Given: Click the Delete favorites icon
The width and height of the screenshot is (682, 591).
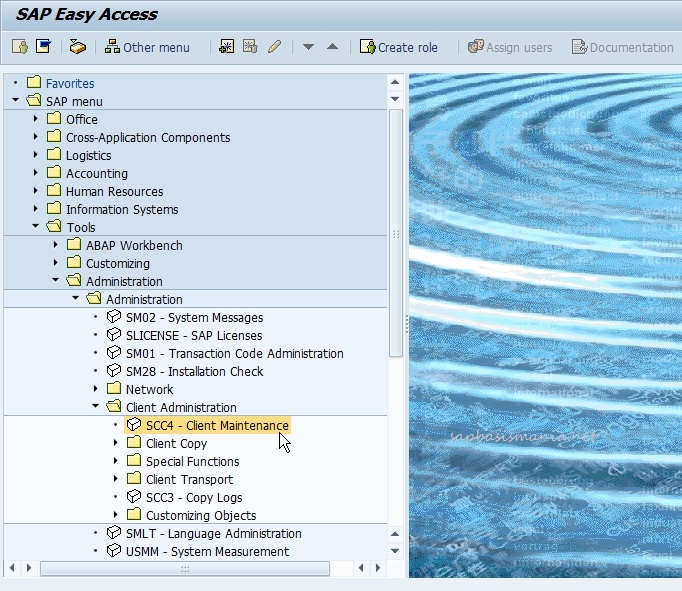Looking at the screenshot, I should [x=250, y=47].
